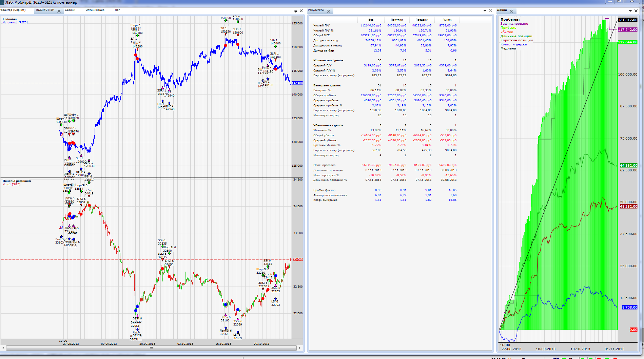This screenshot has height=359, width=644.
Task: Close the chart panel group with its X
Action: (x=301, y=11)
